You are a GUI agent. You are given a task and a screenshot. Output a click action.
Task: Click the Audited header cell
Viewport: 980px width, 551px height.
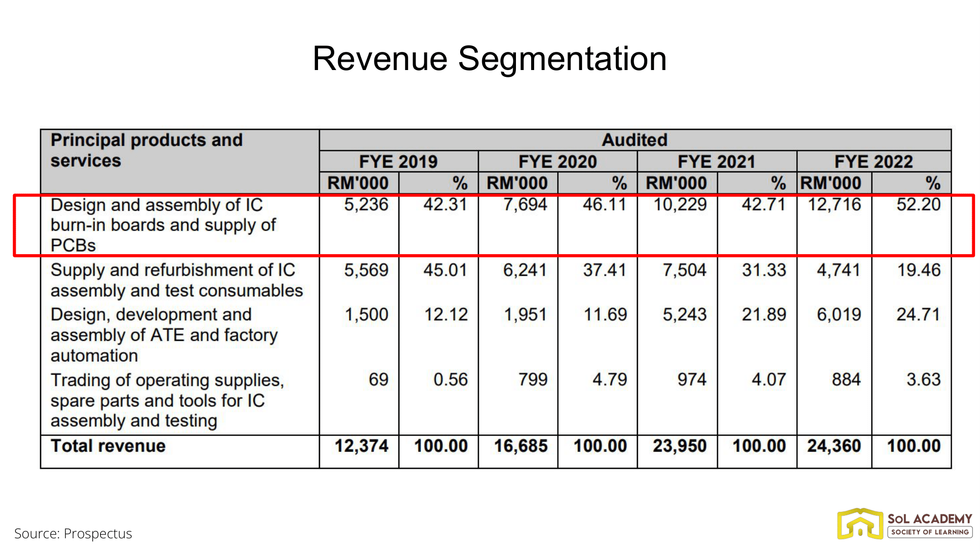click(635, 140)
